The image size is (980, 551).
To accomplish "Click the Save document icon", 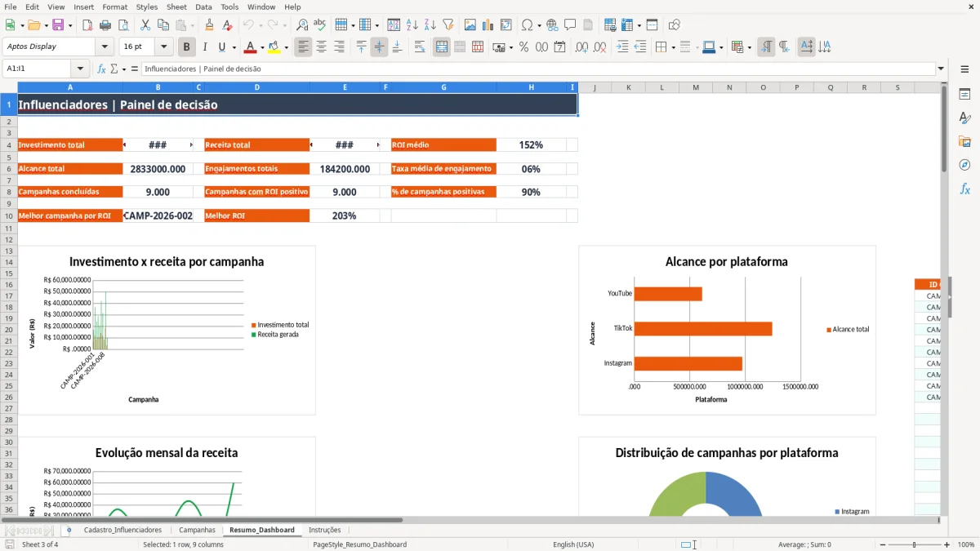I will click(x=58, y=25).
